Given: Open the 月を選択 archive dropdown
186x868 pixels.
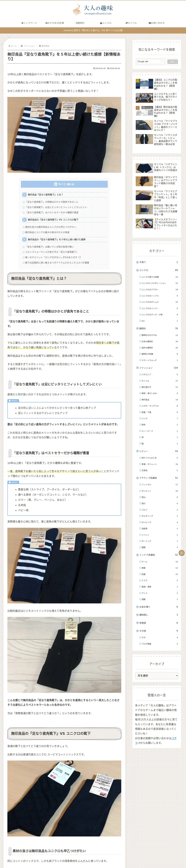Looking at the screenshot, I should (x=157, y=676).
